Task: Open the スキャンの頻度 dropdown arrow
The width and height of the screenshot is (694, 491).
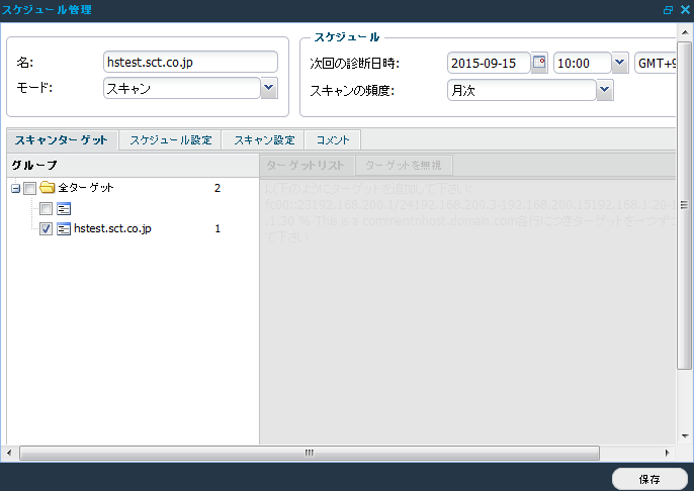Action: (605, 90)
